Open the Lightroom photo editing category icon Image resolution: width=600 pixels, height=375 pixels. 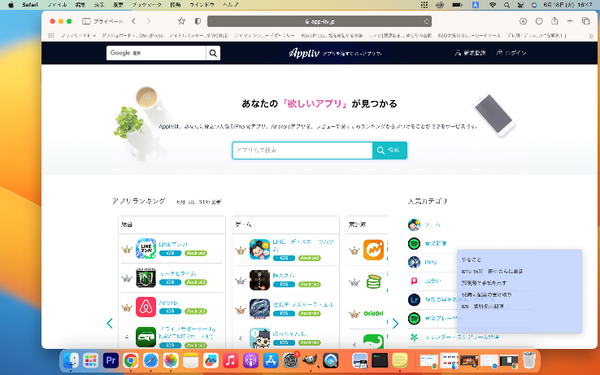(414, 300)
